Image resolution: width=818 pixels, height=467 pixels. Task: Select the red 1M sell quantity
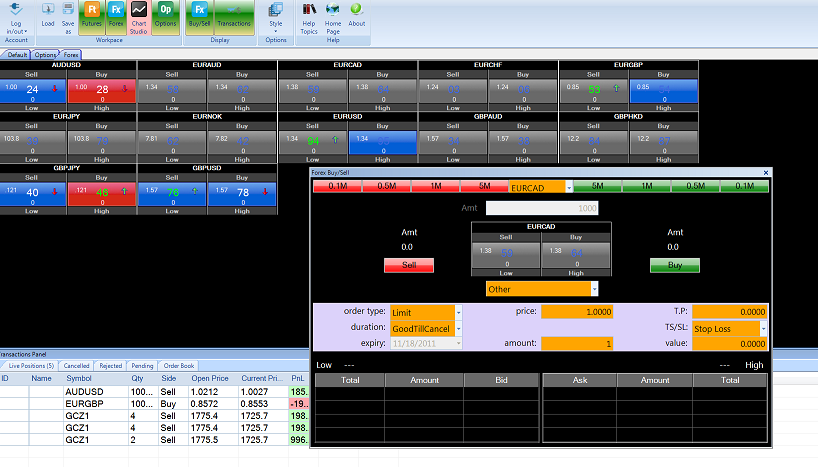pos(436,186)
